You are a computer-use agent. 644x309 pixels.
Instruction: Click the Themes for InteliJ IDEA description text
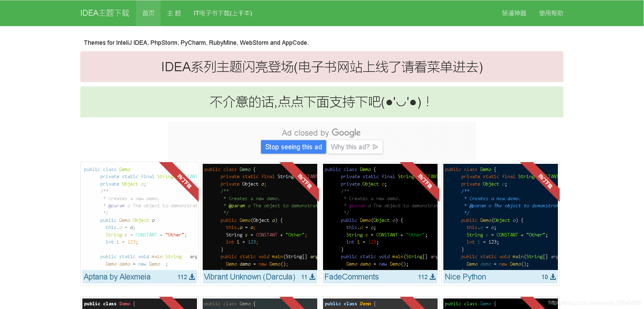(x=196, y=43)
